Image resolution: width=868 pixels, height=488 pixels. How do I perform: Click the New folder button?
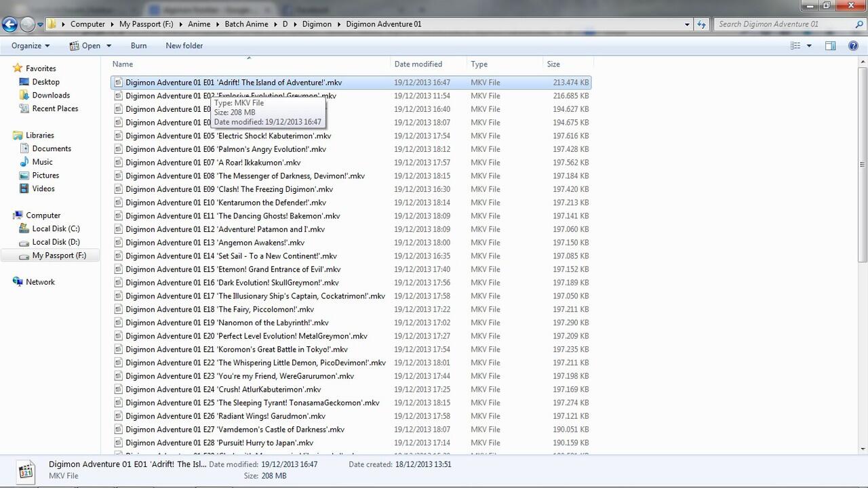coord(184,45)
